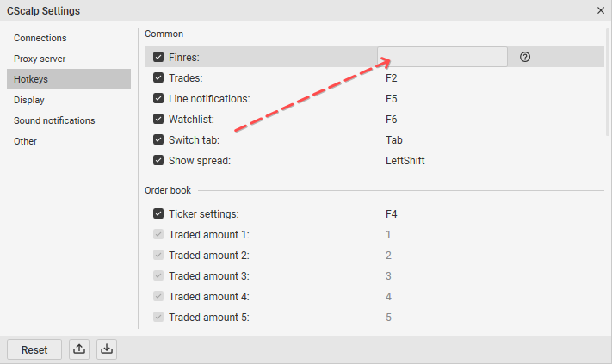Uncheck the Ticker settings checkbox
Viewport: 612px width, 364px height.
tap(158, 213)
